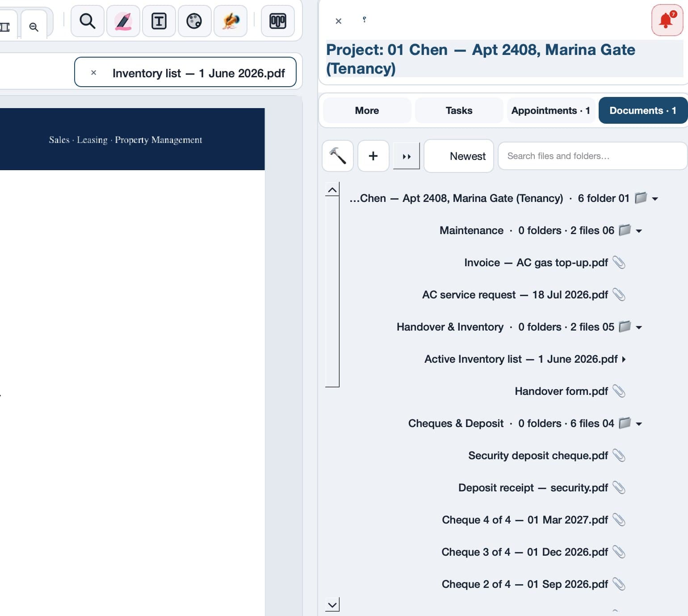Collapse the Maintenance folder
Screen dimensions: 688x616
tap(639, 231)
